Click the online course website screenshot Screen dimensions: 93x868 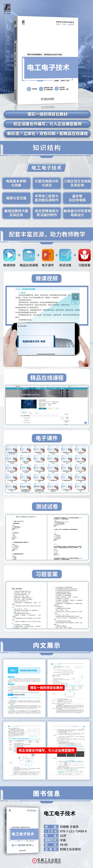tap(47, 405)
